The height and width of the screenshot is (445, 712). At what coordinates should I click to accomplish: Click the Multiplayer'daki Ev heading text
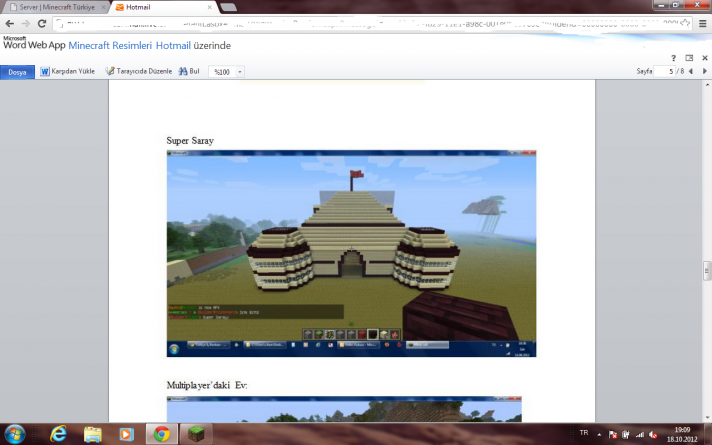coord(207,385)
